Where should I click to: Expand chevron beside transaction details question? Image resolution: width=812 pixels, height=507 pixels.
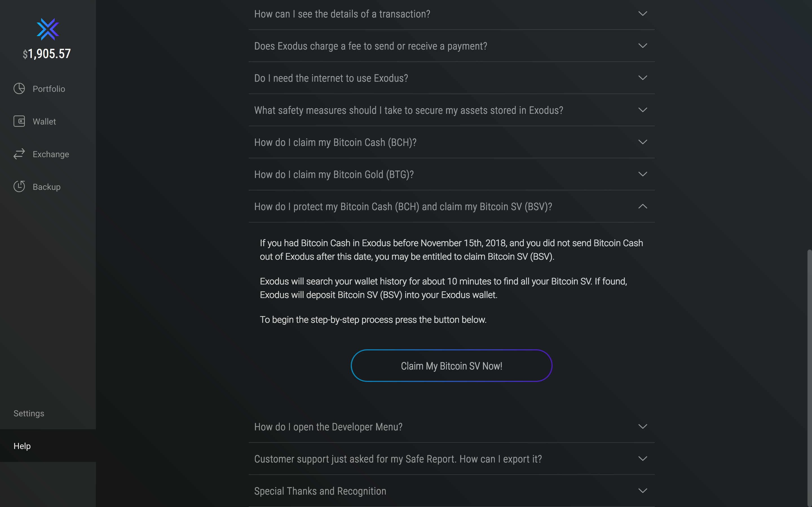[x=643, y=14]
